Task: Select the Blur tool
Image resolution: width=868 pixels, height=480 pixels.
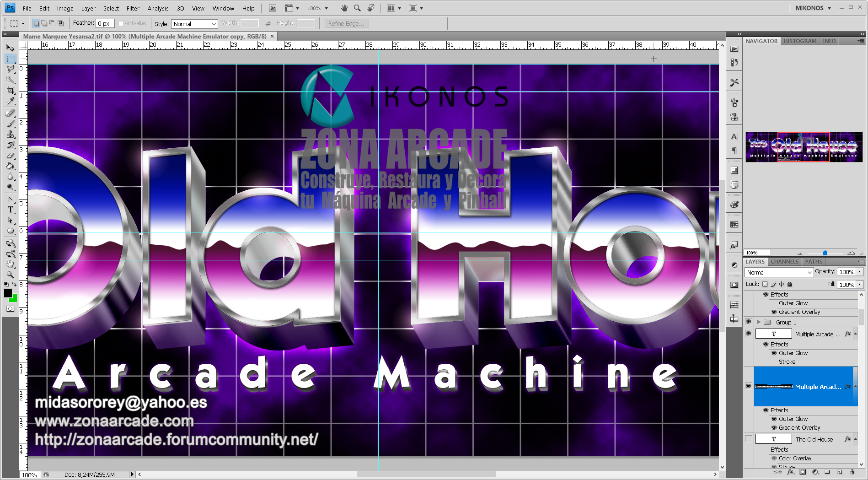Action: tap(11, 177)
